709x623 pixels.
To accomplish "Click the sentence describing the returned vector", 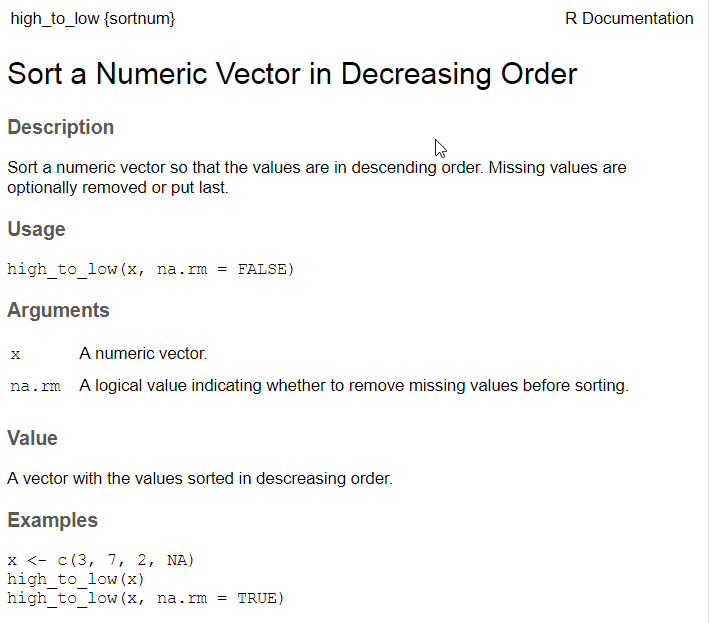I will (200, 478).
